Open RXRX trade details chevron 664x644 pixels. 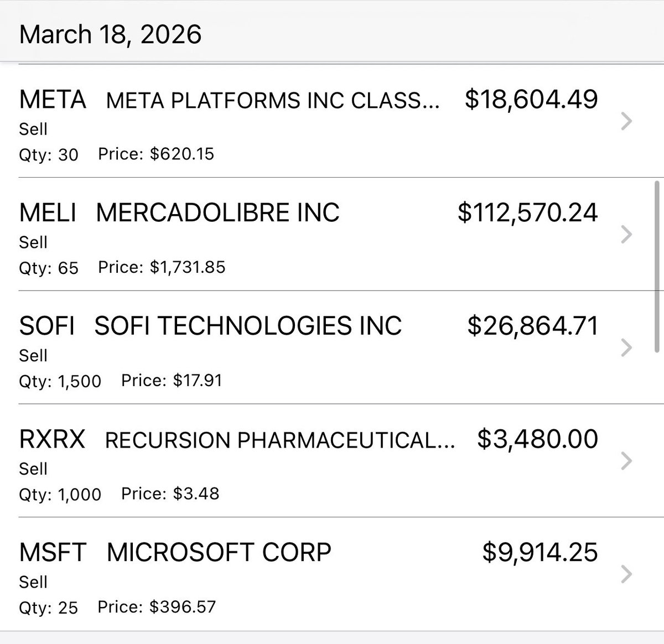click(x=626, y=461)
